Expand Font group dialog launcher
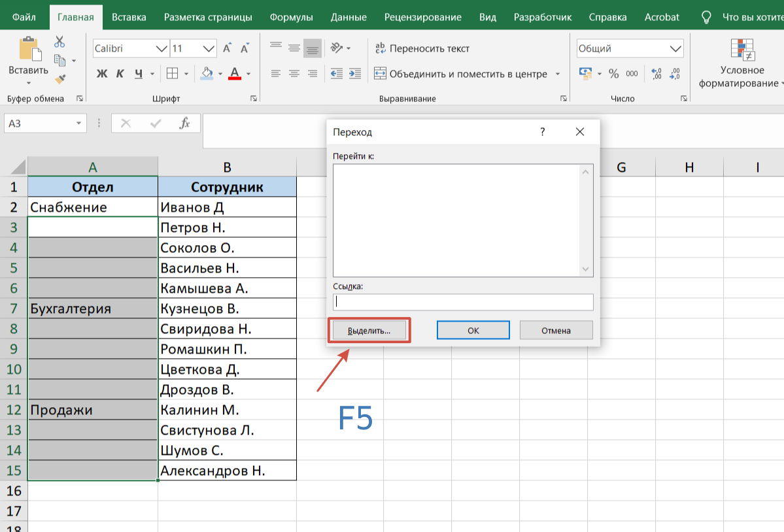This screenshot has height=532, width=784. [x=254, y=99]
